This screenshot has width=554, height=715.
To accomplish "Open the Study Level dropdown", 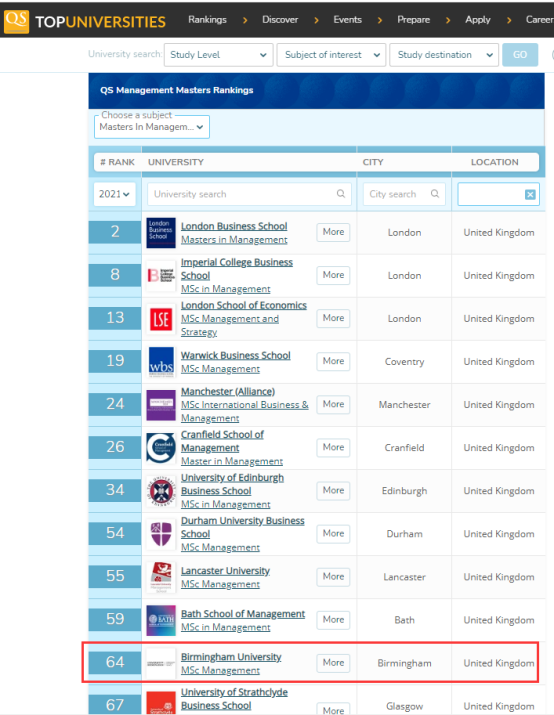I will pos(218,55).
